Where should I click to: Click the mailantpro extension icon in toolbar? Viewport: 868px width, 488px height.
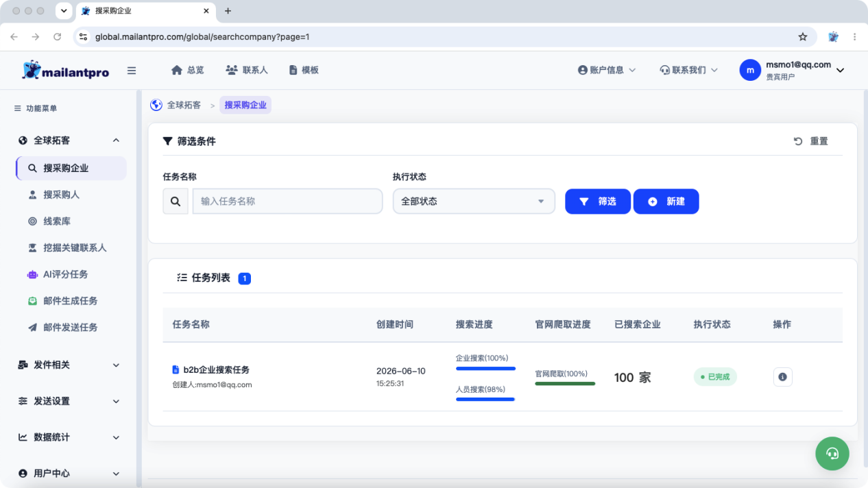point(833,37)
